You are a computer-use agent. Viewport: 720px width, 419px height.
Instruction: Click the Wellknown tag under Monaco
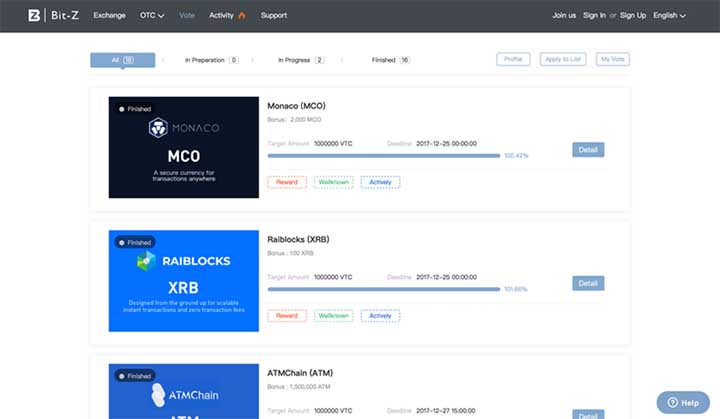pyautogui.click(x=334, y=182)
